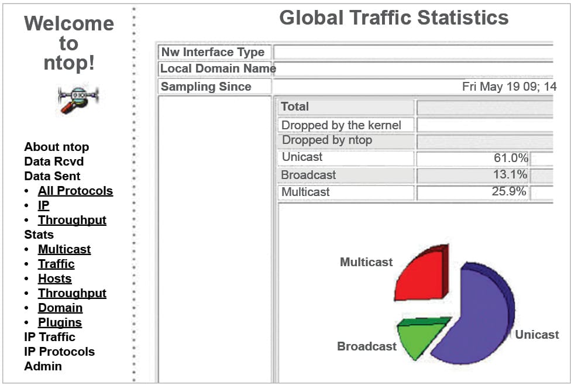This screenshot has width=571, height=392.
Task: Select the IP Protocols menu entry
Action: coord(59,352)
